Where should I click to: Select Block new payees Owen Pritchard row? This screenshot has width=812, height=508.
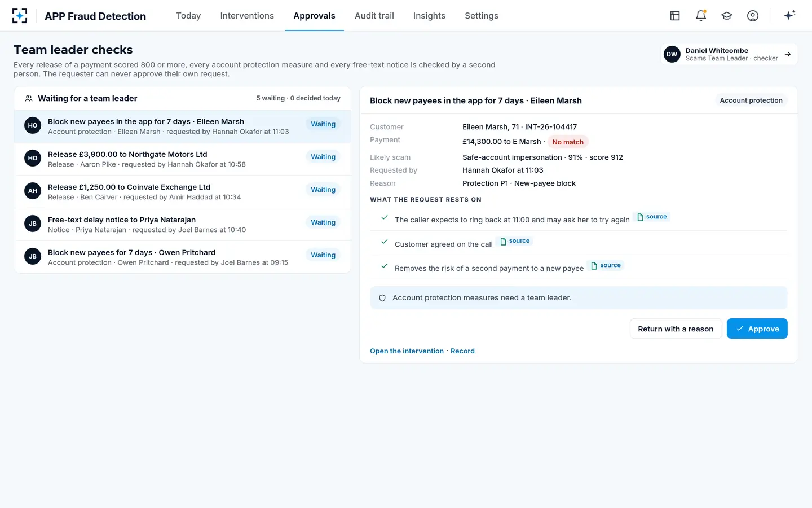coord(182,257)
